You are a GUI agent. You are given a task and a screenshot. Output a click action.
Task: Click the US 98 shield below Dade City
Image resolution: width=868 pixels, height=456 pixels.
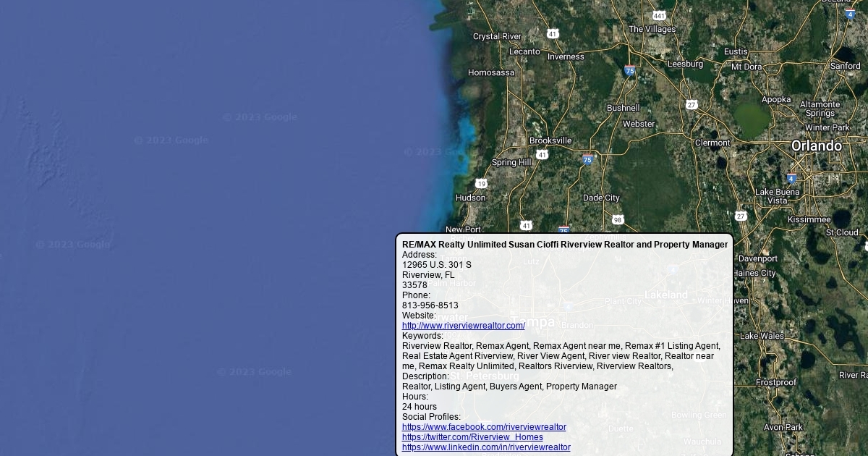click(x=617, y=219)
